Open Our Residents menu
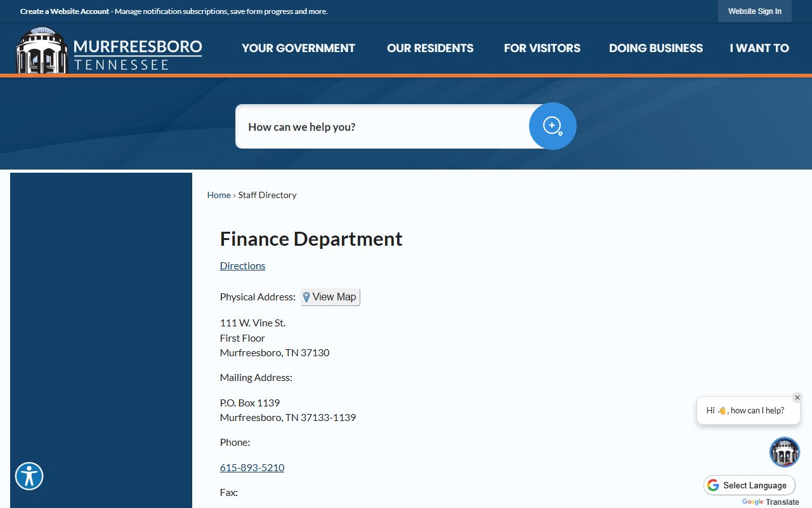Image resolution: width=812 pixels, height=508 pixels. [x=430, y=48]
